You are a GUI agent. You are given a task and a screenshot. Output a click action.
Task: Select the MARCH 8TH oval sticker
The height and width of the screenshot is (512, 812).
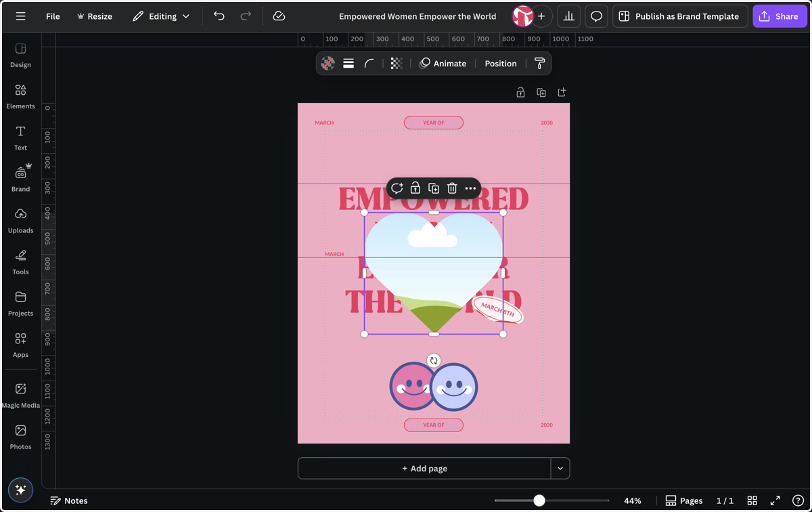pyautogui.click(x=497, y=310)
